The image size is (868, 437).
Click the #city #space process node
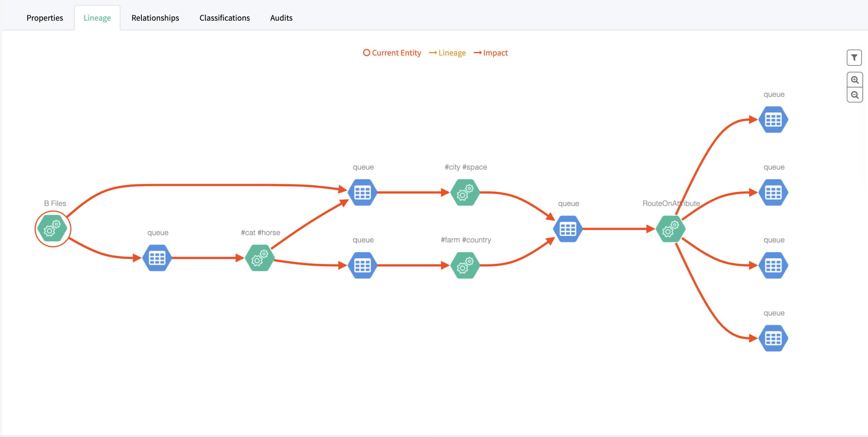(x=465, y=192)
